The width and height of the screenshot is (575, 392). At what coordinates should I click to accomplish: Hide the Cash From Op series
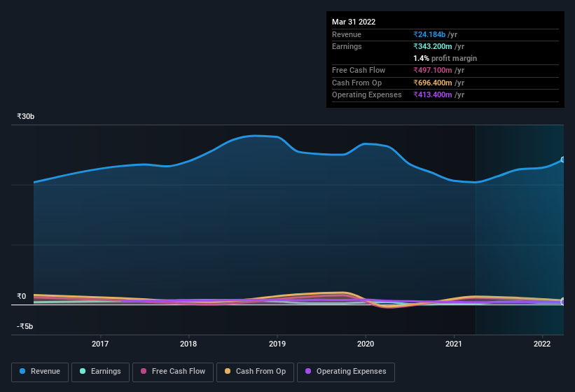pos(255,372)
